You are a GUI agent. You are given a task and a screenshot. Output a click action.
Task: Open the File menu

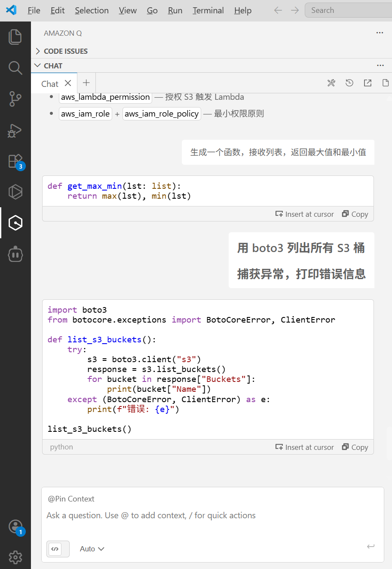[x=34, y=10]
